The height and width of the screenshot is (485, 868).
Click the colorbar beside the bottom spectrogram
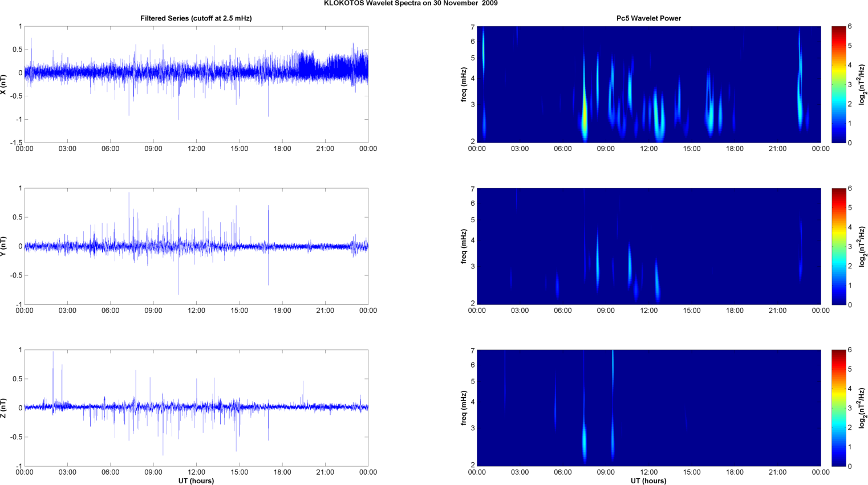(838, 408)
